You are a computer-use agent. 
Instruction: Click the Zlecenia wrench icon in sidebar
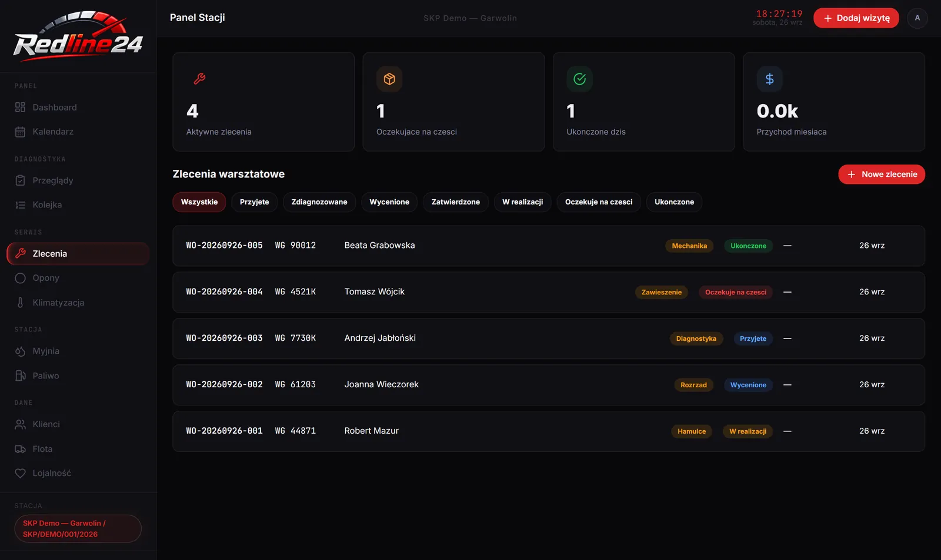pyautogui.click(x=20, y=253)
